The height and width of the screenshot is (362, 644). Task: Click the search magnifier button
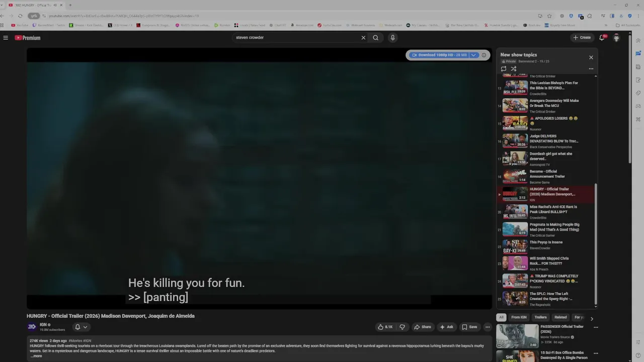pos(375,38)
